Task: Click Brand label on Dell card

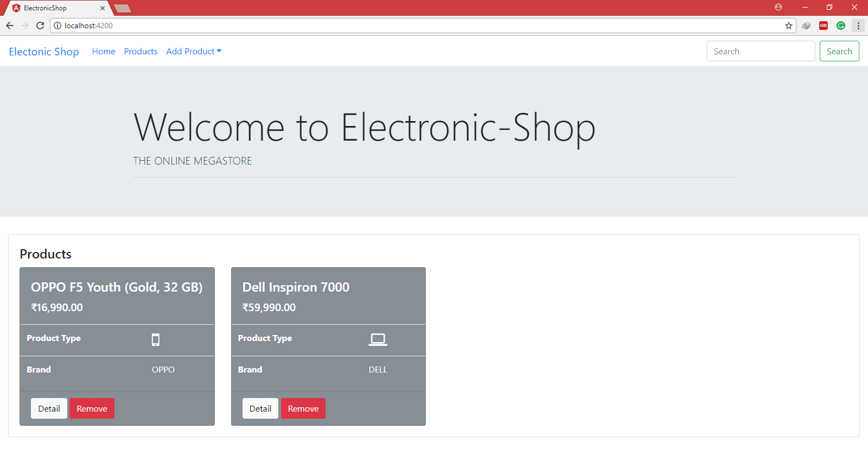Action: [x=250, y=369]
